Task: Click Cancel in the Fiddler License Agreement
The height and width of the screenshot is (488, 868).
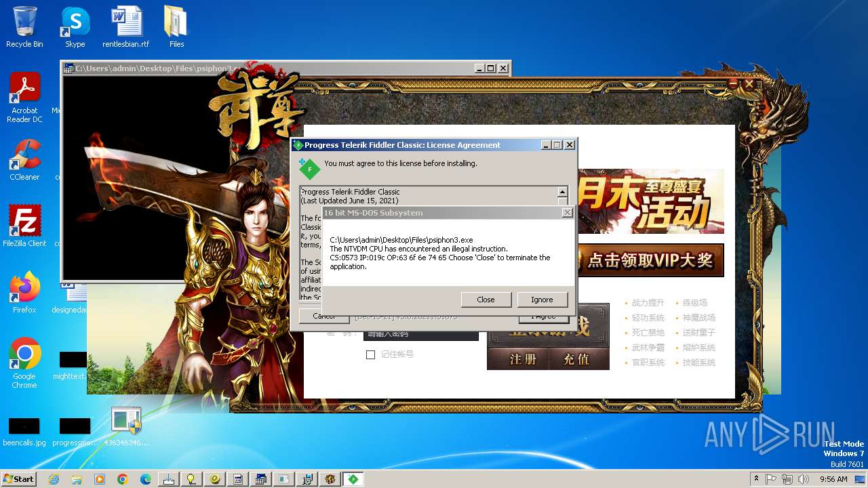Action: (x=324, y=316)
